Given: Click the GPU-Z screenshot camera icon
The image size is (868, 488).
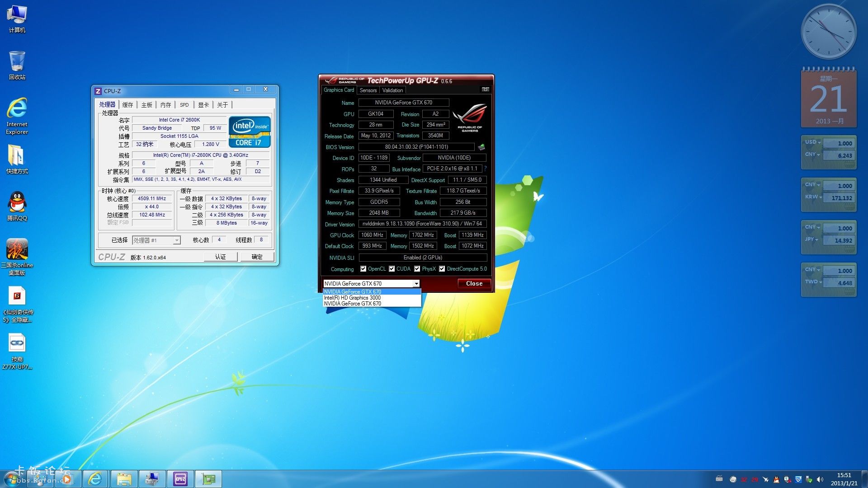Looking at the screenshot, I should pos(485,89).
